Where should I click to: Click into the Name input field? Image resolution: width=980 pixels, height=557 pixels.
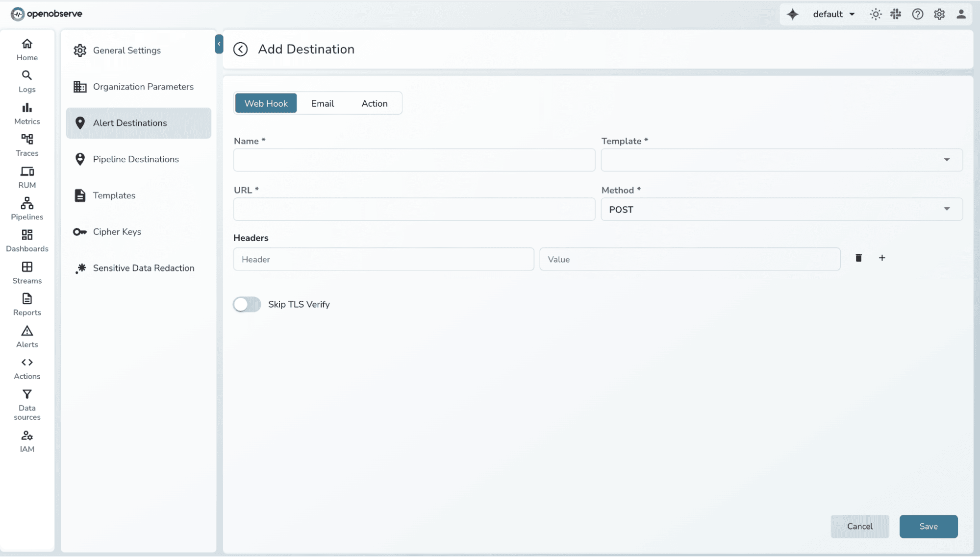tap(413, 160)
